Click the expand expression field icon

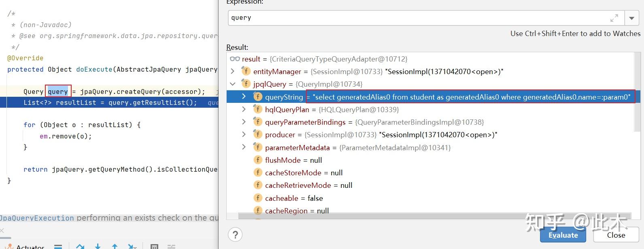[x=614, y=18]
